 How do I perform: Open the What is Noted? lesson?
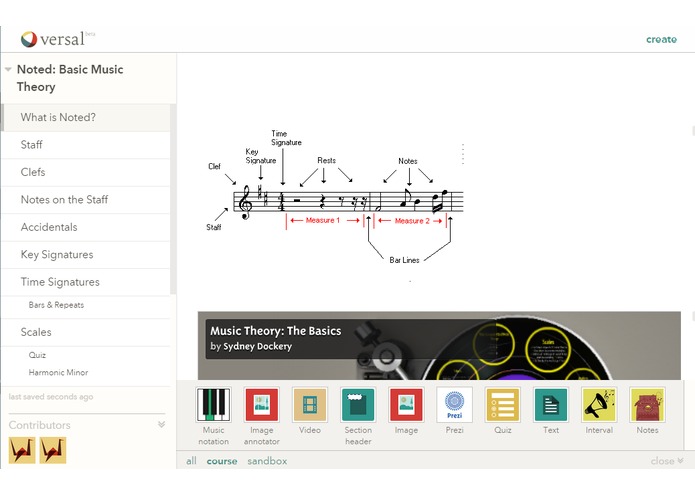(x=86, y=117)
